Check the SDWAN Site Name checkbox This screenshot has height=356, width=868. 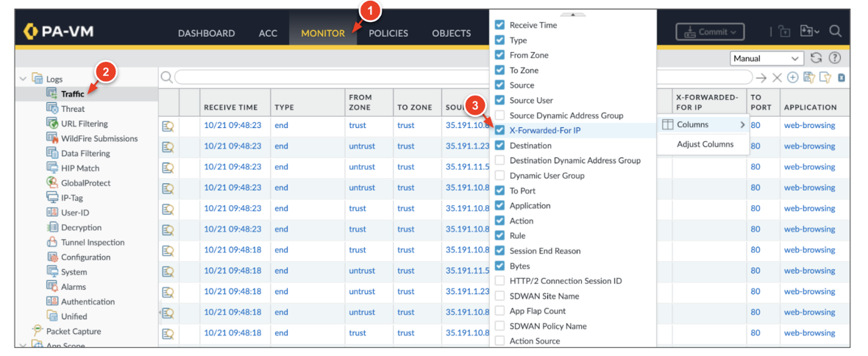500,296
